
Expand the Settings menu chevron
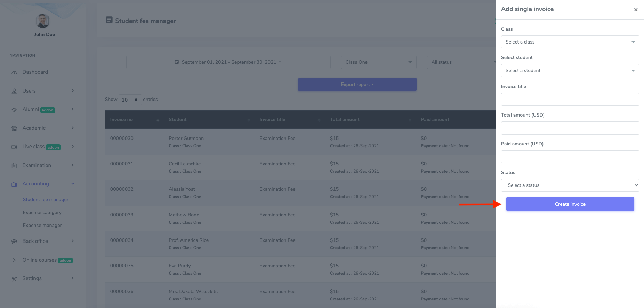73,278
